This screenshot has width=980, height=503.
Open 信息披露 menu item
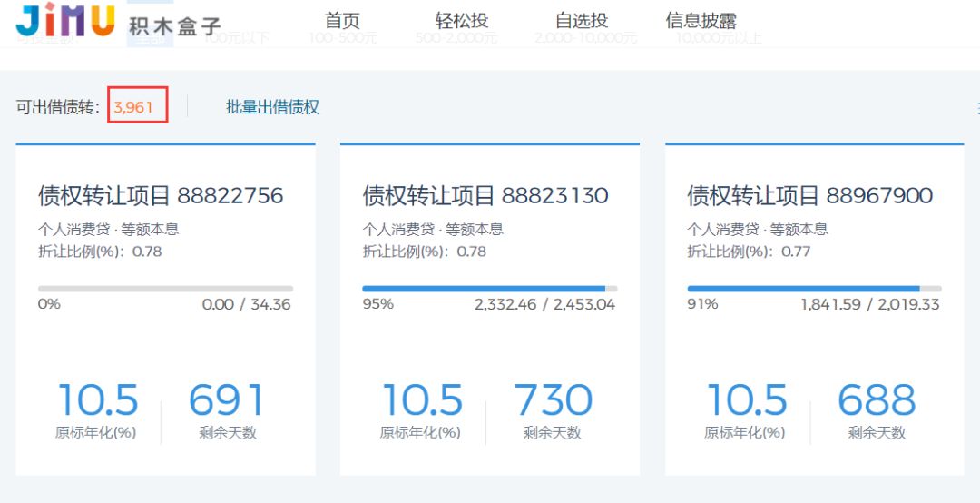(x=701, y=21)
